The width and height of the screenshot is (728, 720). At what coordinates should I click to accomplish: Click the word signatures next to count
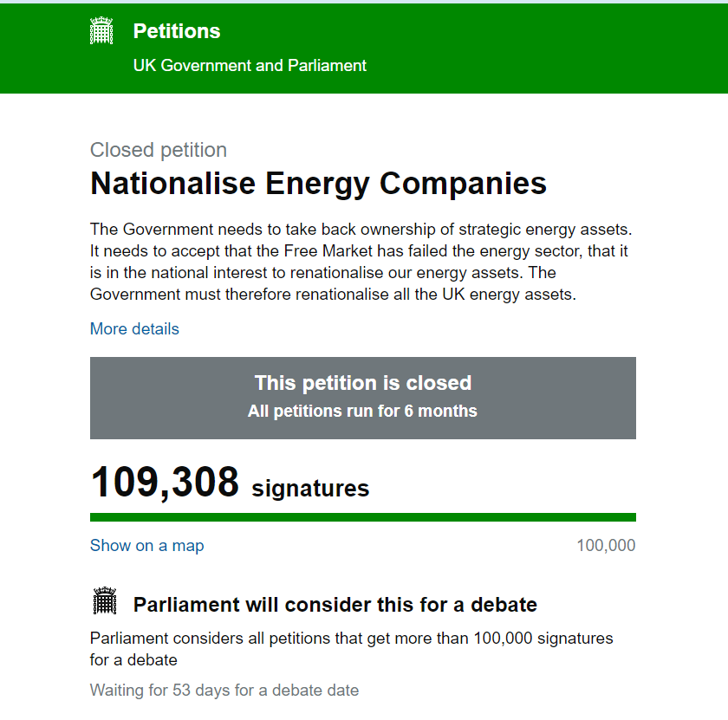click(x=310, y=489)
